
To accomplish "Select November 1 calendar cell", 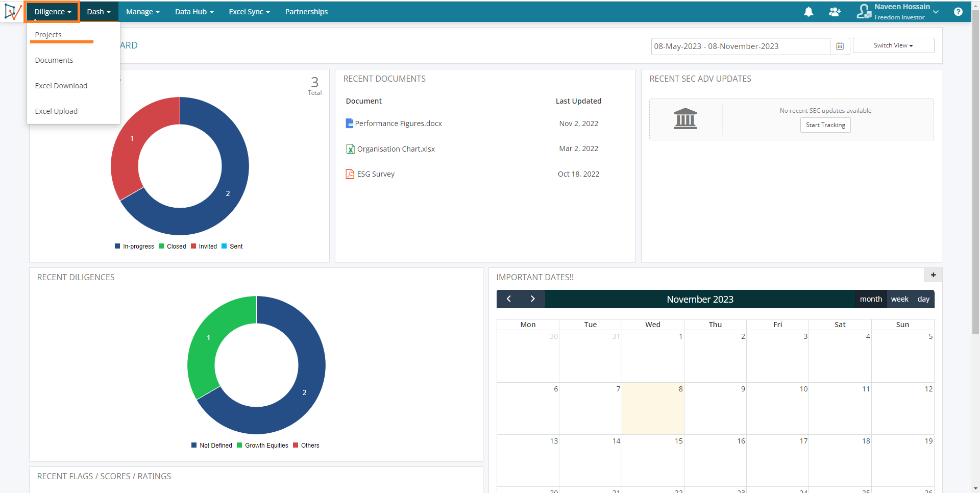I will pos(653,356).
